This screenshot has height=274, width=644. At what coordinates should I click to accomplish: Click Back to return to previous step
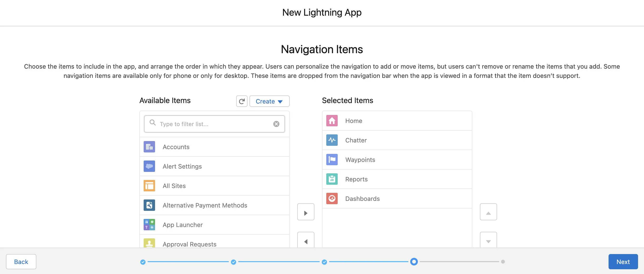(x=21, y=261)
